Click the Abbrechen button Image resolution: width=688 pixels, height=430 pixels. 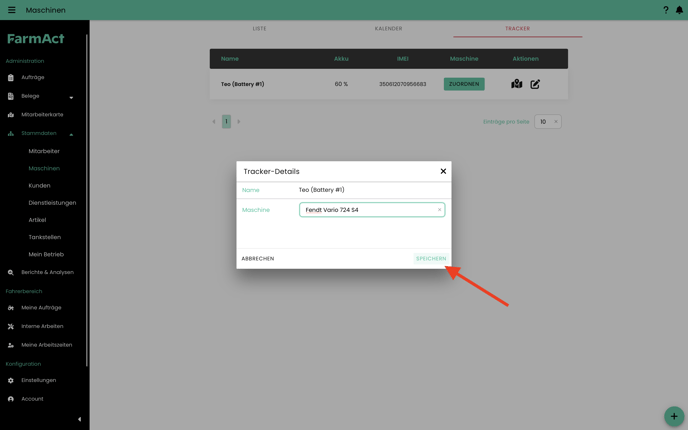258,258
